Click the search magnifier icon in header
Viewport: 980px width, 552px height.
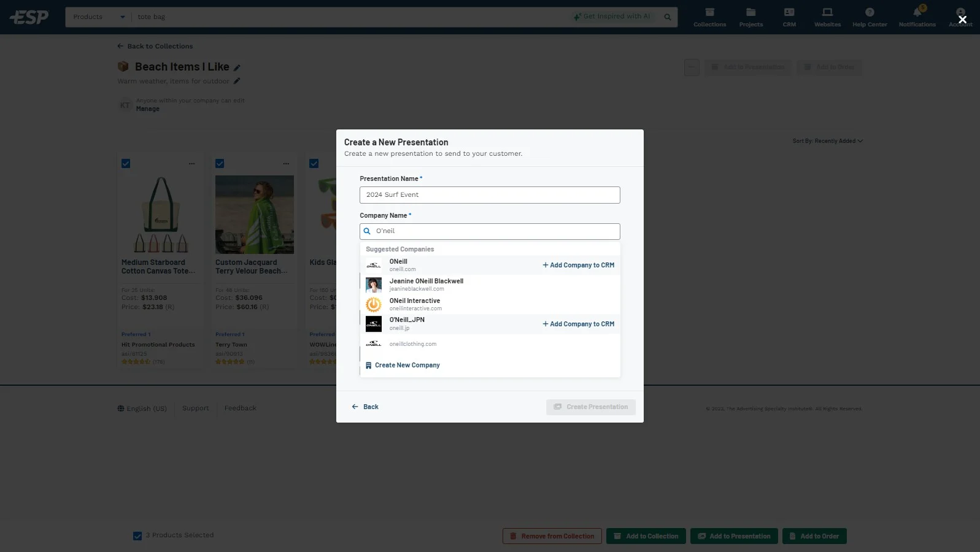point(667,17)
